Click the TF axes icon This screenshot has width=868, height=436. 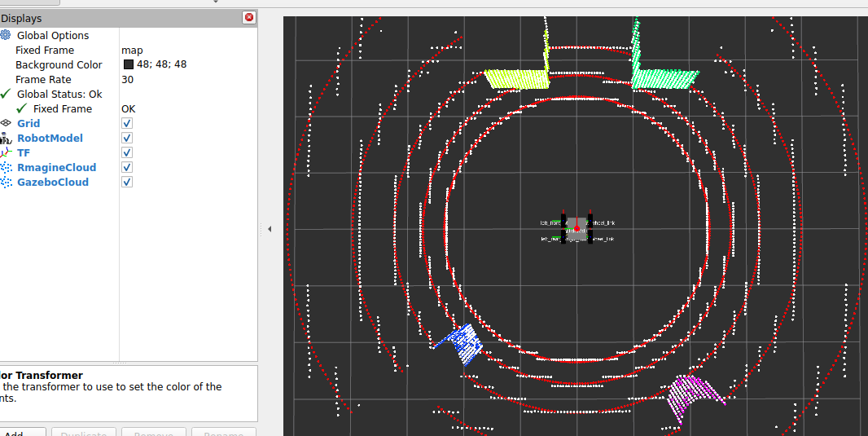[x=6, y=152]
